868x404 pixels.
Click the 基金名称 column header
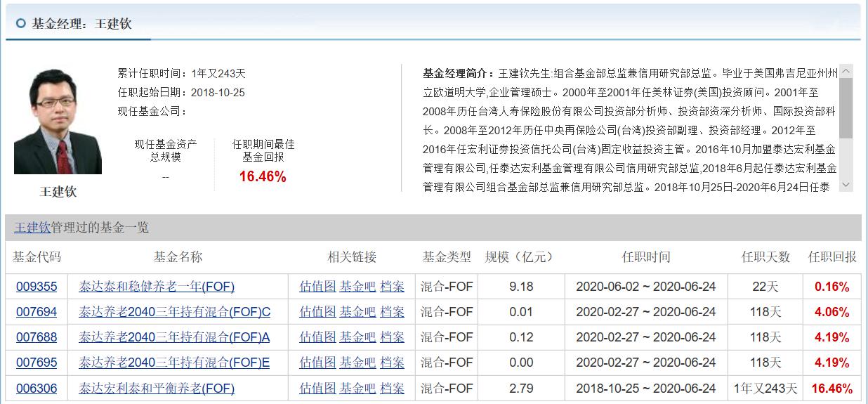tap(178, 257)
